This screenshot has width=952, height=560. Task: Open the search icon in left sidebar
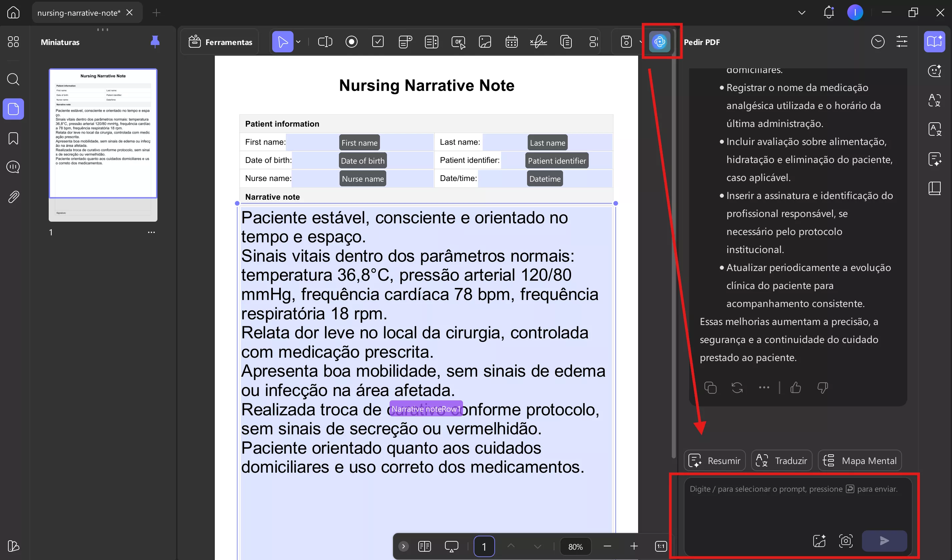point(13,79)
